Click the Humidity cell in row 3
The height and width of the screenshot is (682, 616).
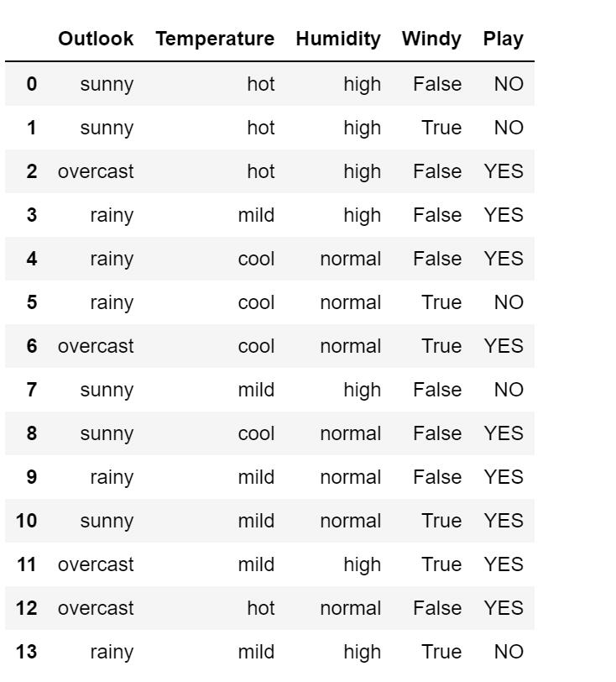pyautogui.click(x=362, y=215)
